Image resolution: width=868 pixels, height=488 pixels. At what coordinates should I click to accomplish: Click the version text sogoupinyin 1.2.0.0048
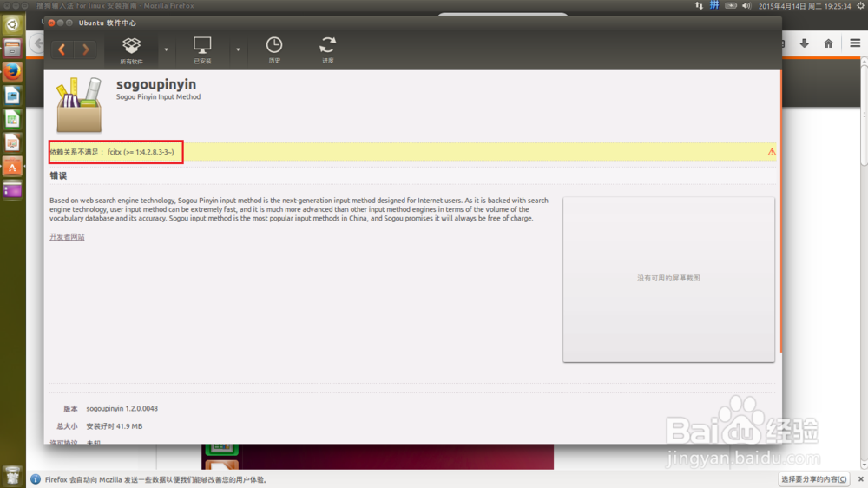(122, 409)
